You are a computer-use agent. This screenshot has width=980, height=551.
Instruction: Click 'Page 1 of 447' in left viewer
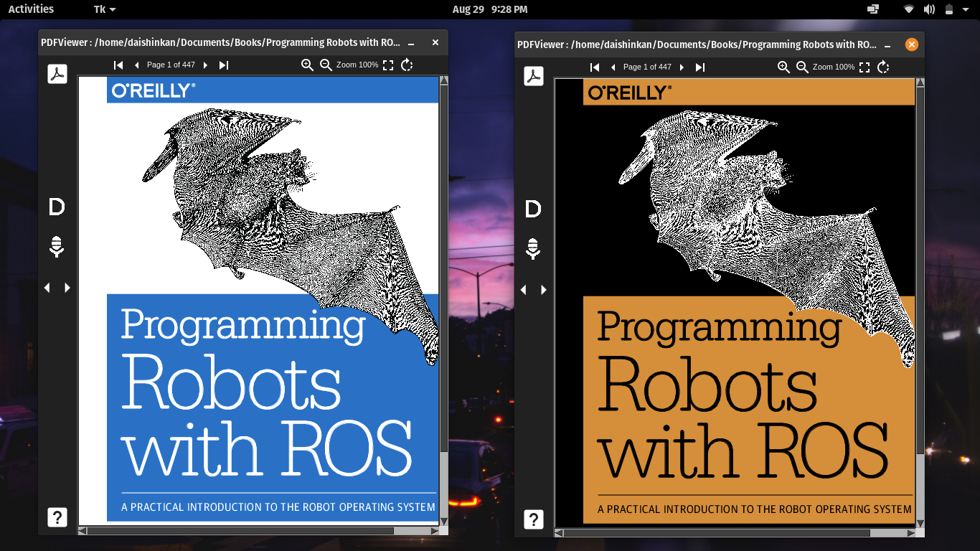coord(171,65)
